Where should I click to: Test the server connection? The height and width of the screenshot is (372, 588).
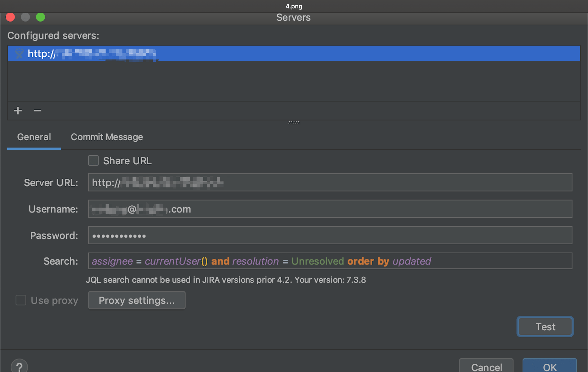pos(544,326)
